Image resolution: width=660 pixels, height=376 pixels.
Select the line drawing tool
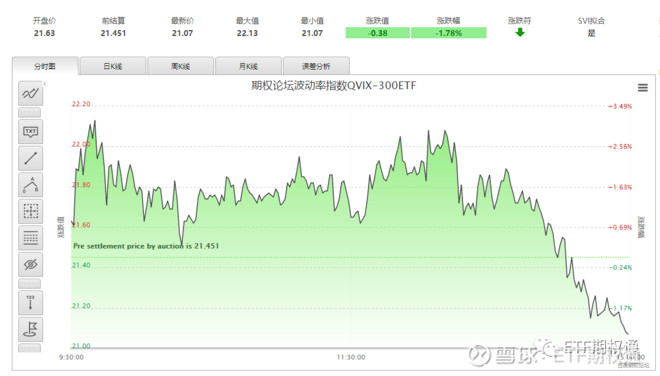point(30,158)
